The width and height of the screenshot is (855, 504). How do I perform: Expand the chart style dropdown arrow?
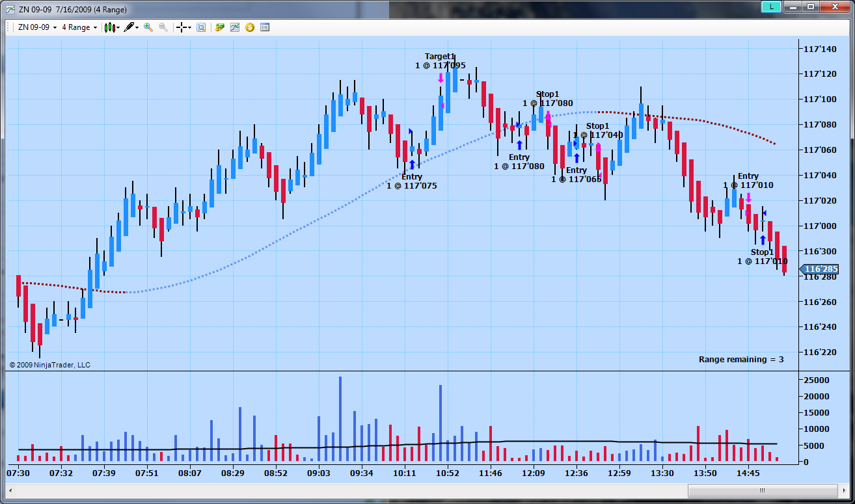click(118, 28)
